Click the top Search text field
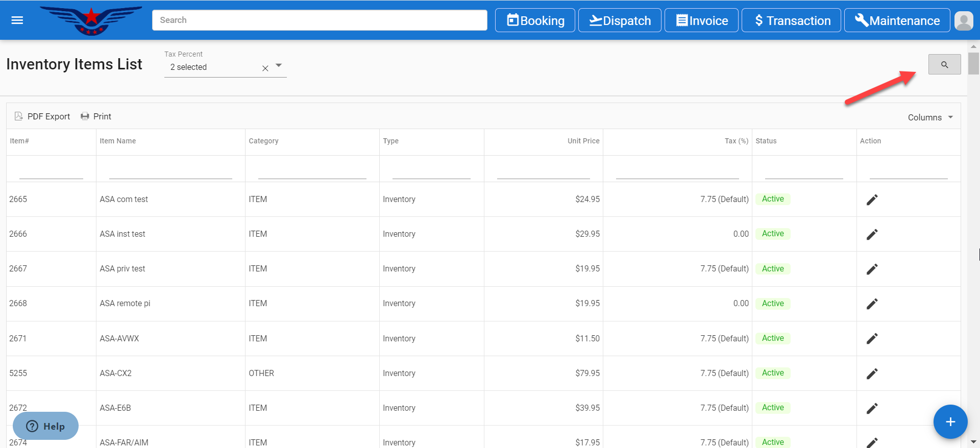Viewport: 980px width, 448px height. pos(320,20)
